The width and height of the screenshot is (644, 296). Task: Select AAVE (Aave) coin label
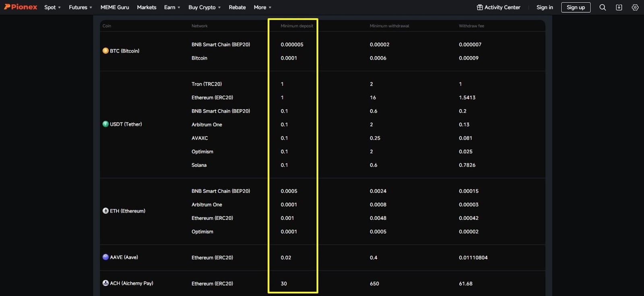click(x=124, y=257)
